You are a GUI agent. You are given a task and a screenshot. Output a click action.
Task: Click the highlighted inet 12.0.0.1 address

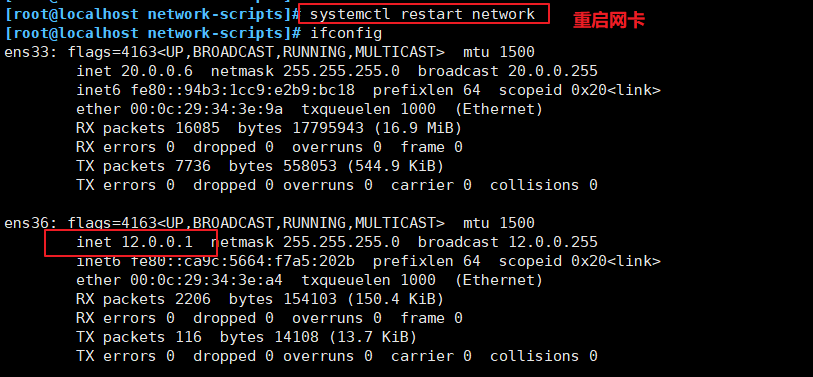tap(134, 242)
